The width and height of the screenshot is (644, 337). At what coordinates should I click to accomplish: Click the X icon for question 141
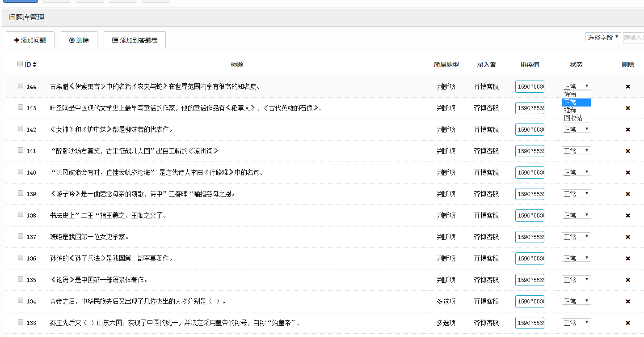tap(627, 151)
